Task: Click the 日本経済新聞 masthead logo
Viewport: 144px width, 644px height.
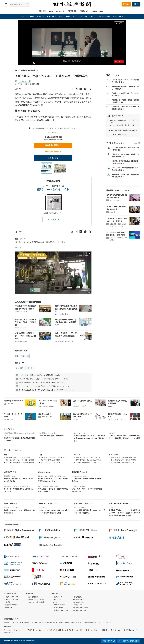Action: (x=72, y=4)
